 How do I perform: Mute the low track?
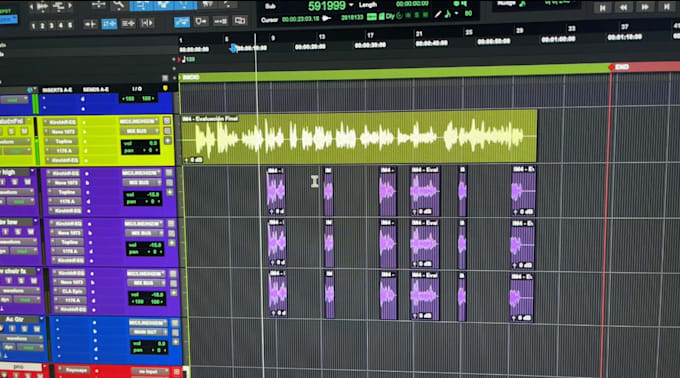coord(30,232)
